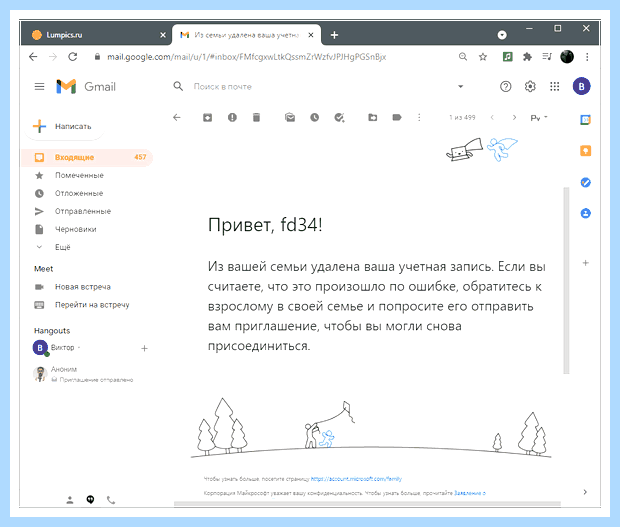Archive this email
The image size is (620, 527).
pos(208,117)
